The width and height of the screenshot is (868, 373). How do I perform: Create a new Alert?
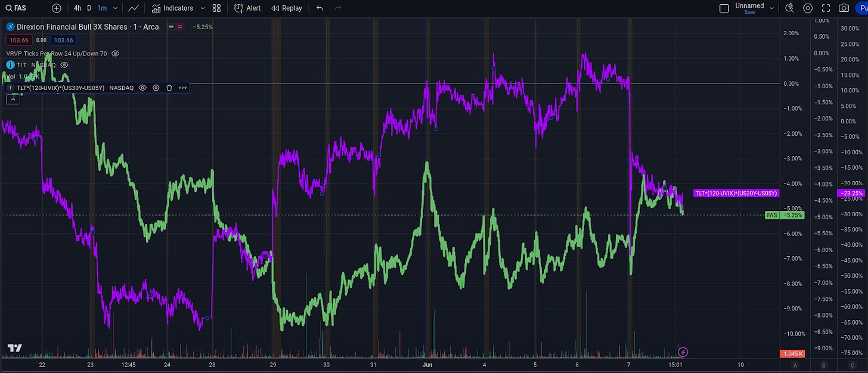(247, 8)
